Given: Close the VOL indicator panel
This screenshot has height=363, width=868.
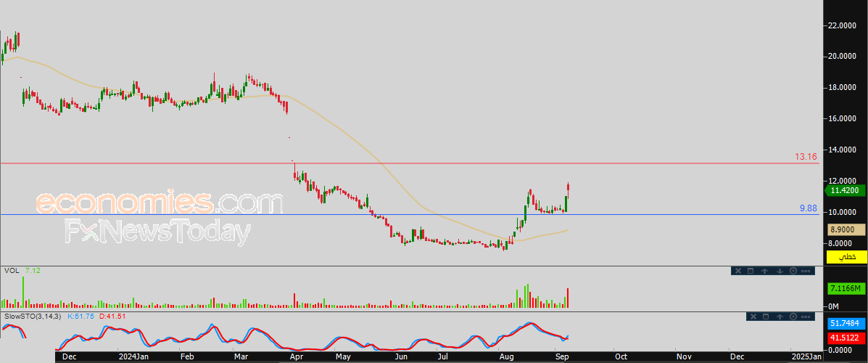Looking at the screenshot, I should [738, 271].
